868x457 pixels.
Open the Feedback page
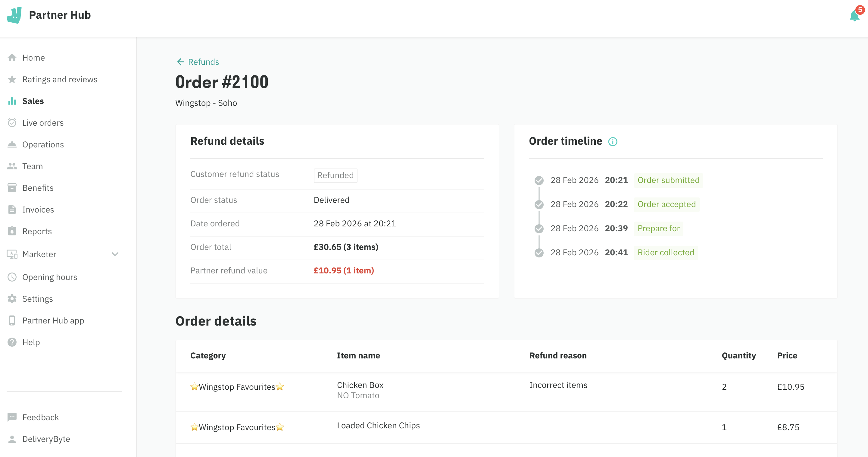(40, 417)
